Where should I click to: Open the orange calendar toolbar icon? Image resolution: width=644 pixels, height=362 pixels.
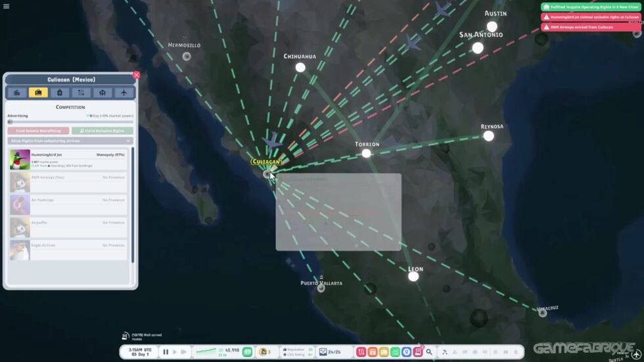pyautogui.click(x=373, y=351)
